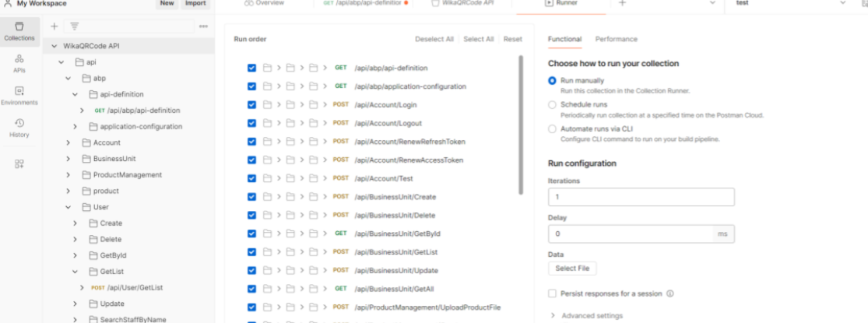Collapse the api folder chevron
This screenshot has height=323, width=868.
(61, 62)
